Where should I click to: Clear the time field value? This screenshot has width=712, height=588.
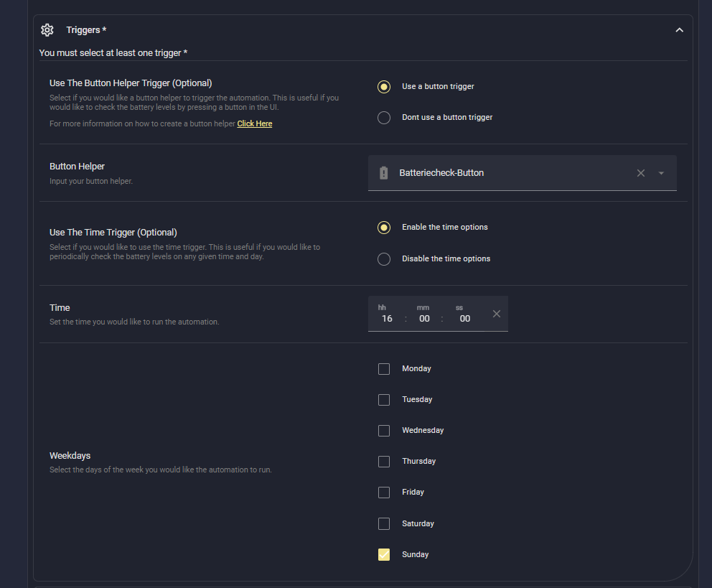(496, 314)
